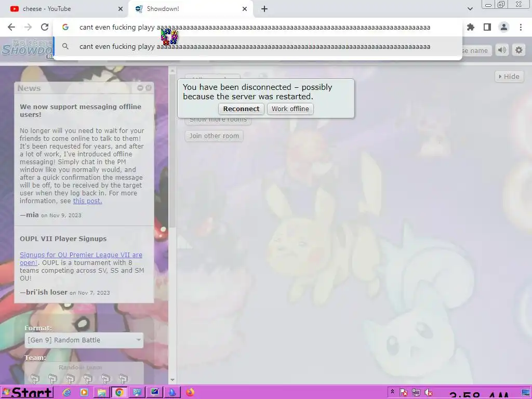This screenshot has width=532, height=399.
Task: Hide the rooms panel with Hide button
Action: tap(509, 77)
